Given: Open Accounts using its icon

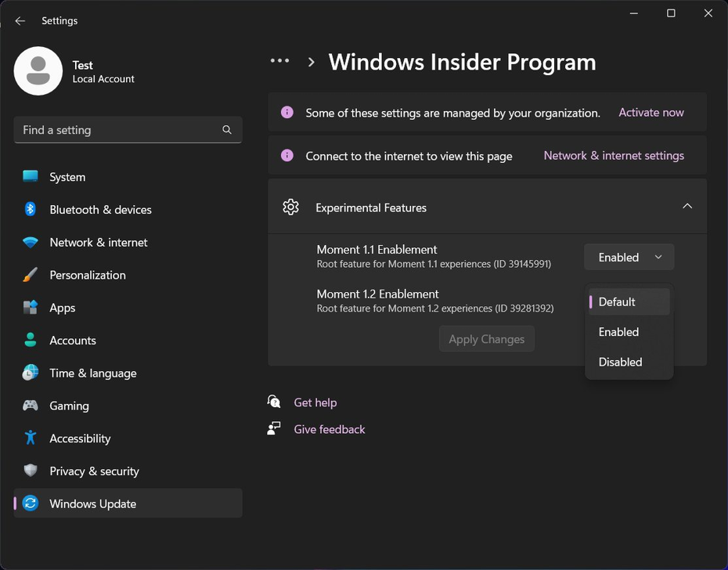Looking at the screenshot, I should point(30,341).
